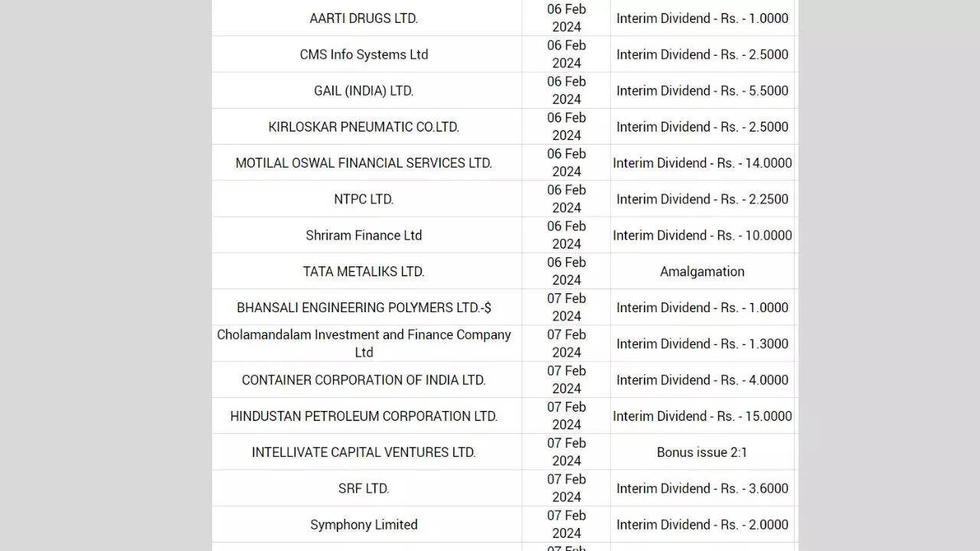Screen dimensions: 980x551
Task: Click Cholamandalam Investment and Finance Company Ltd
Action: (x=364, y=344)
